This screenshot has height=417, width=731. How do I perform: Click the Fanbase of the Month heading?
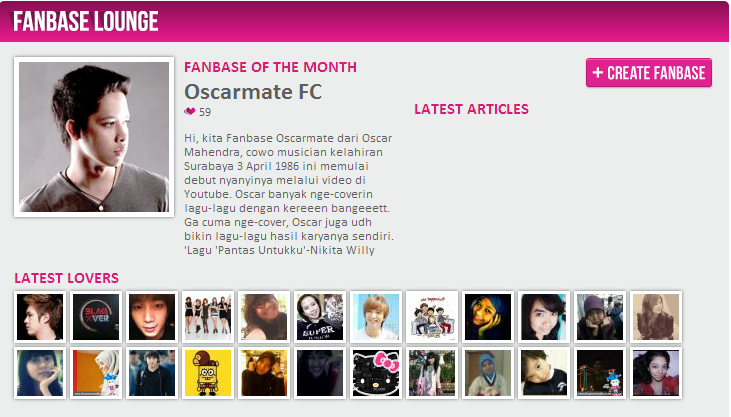[270, 67]
